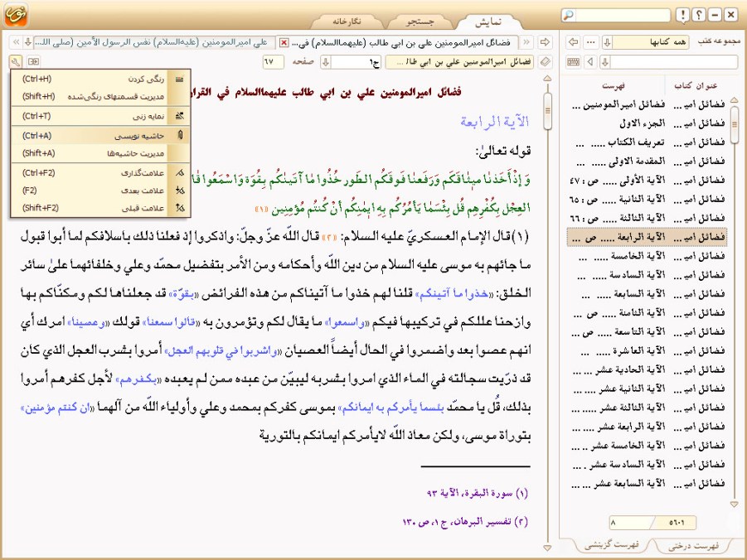Click the scroll up arrow of the index list
Image resolution: width=747 pixels, height=560 pixels.
pos(734,99)
